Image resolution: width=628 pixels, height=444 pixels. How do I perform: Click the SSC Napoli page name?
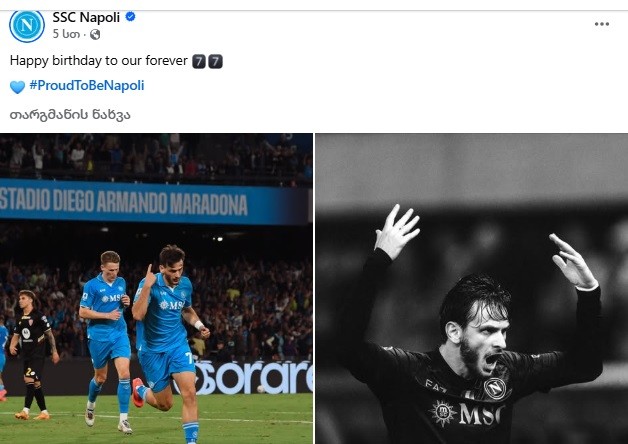[86, 18]
